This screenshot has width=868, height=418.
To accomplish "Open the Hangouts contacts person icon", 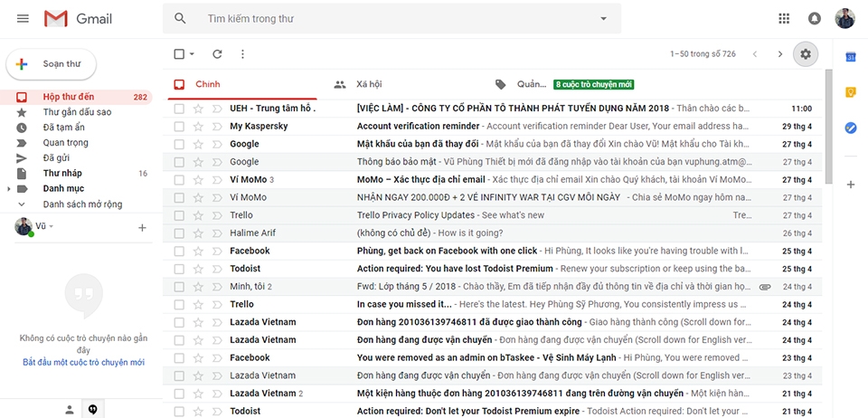I will [70, 410].
